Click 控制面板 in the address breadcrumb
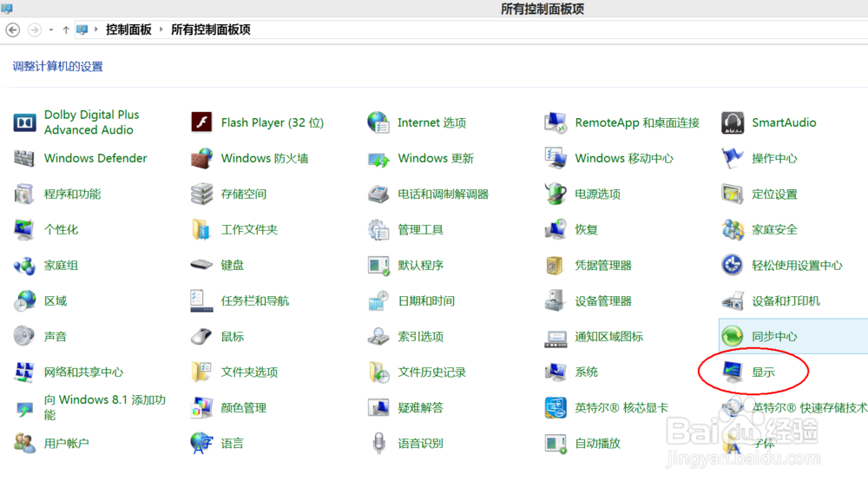Screen dimensions: 868x488 tap(128, 30)
